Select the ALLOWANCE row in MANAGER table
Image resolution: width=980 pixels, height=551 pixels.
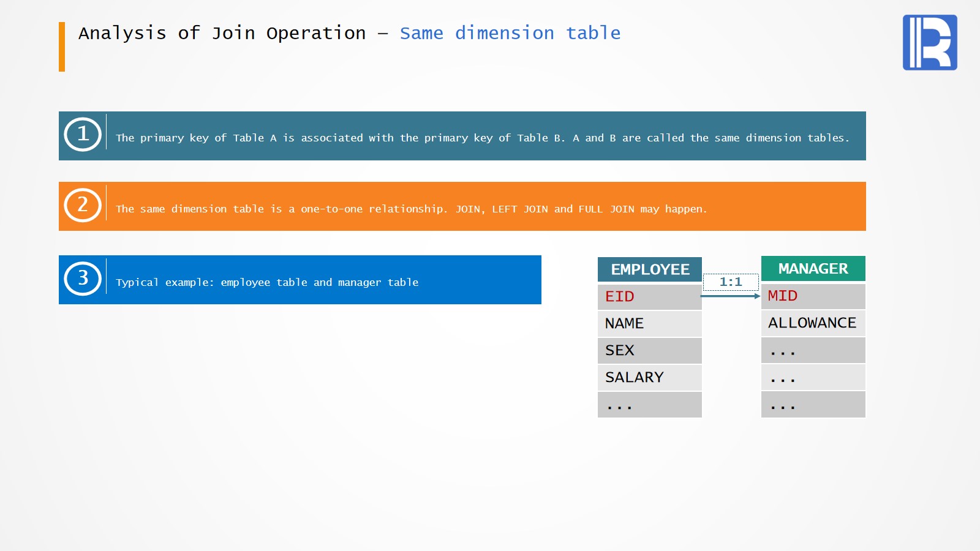point(813,323)
